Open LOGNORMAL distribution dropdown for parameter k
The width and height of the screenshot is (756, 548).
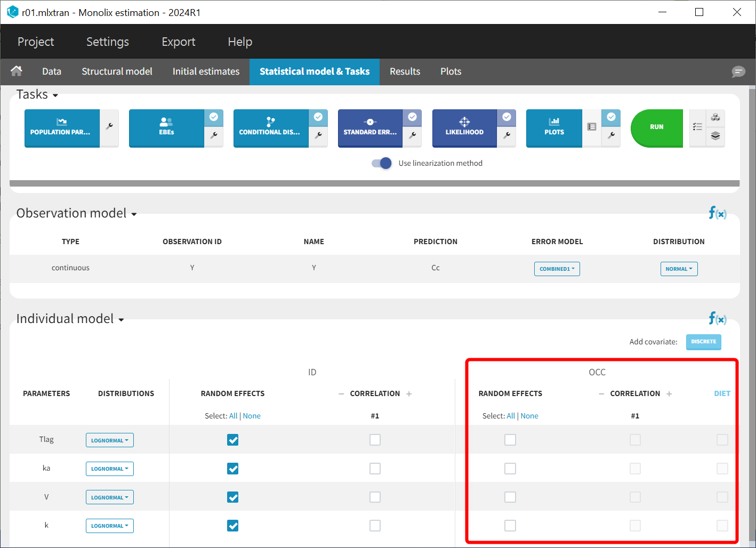[x=109, y=526]
